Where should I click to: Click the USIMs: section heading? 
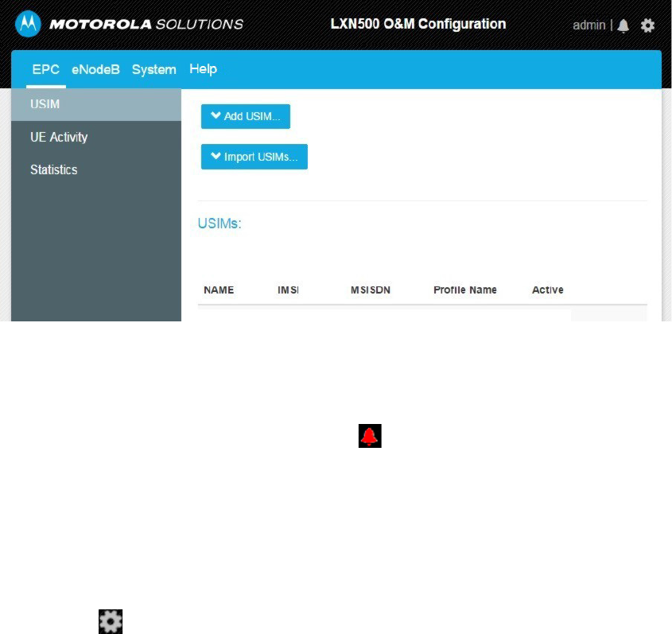(219, 224)
